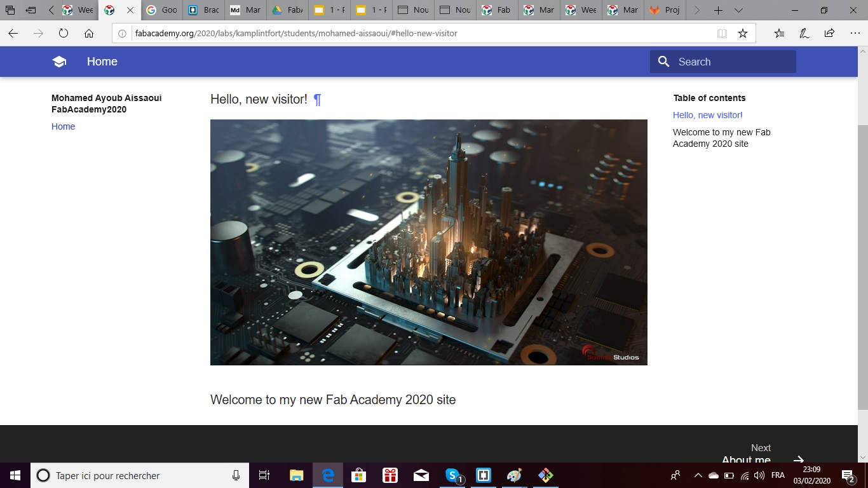Viewport: 868px width, 488px height.
Task: Expand the hidden system tray icons
Action: click(698, 475)
